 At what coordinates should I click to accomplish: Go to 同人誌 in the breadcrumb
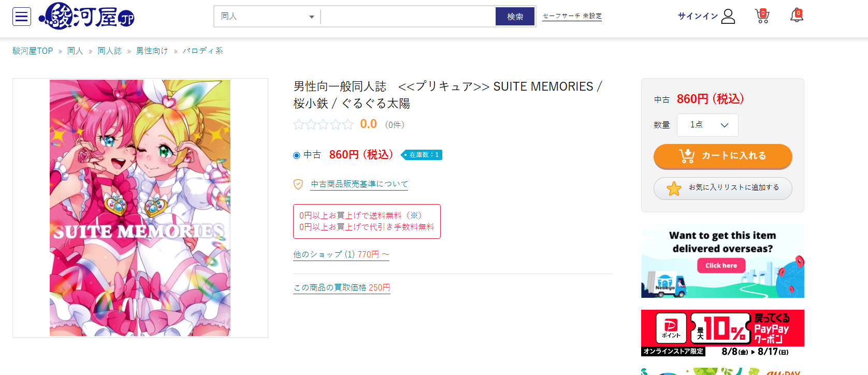coord(110,51)
